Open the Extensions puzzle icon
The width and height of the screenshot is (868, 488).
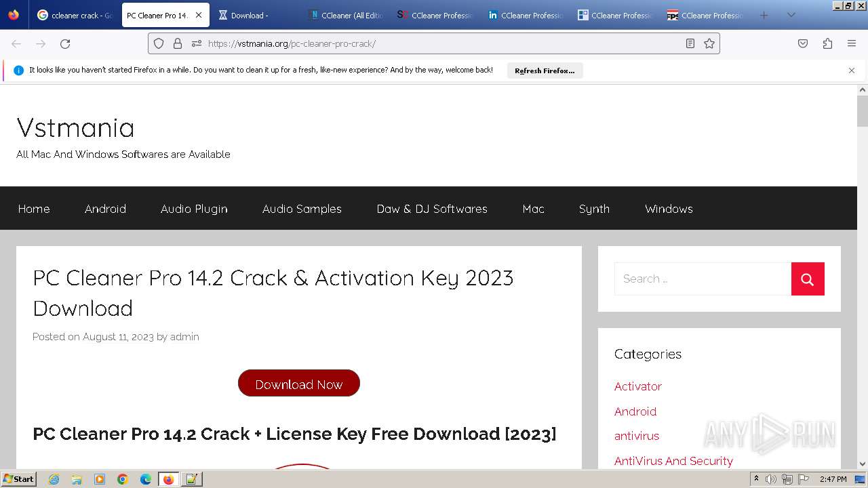pyautogui.click(x=827, y=43)
